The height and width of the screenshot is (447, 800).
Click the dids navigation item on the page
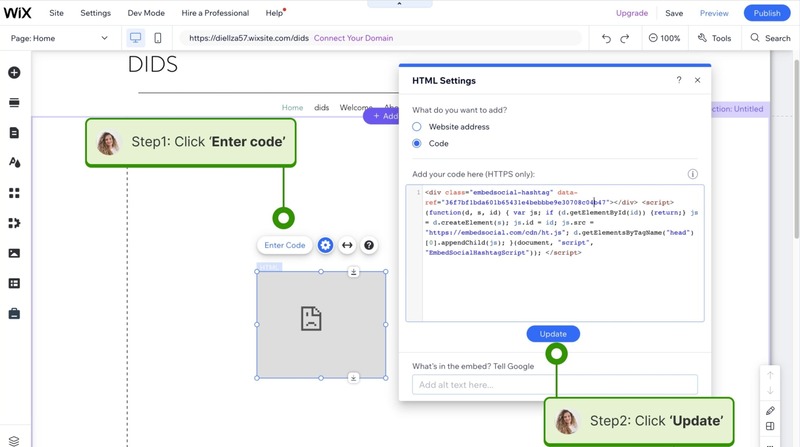(x=321, y=108)
